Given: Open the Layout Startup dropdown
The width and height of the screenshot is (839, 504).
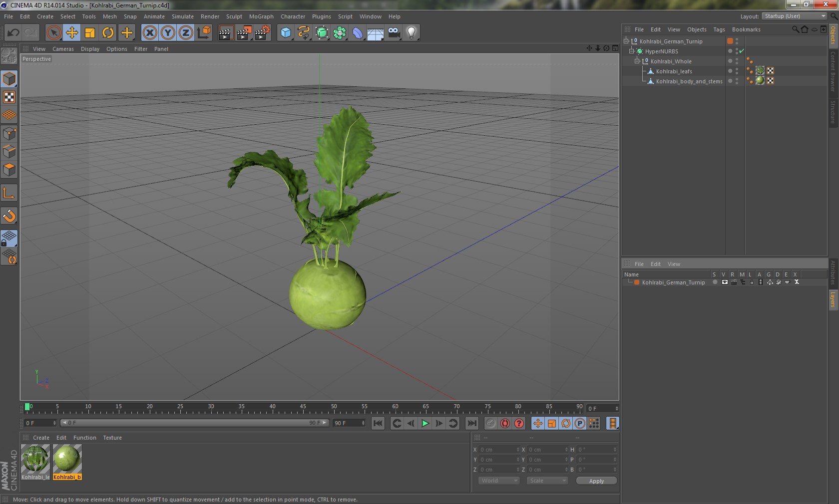Looking at the screenshot, I should 795,16.
